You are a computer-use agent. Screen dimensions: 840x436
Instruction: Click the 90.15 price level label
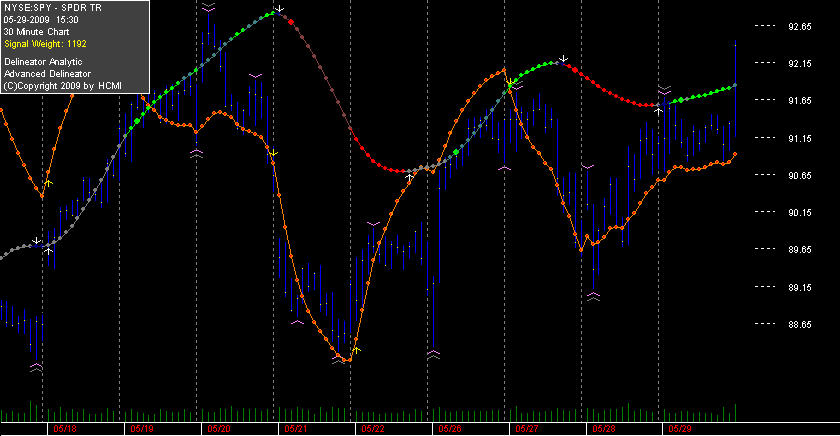pos(800,213)
